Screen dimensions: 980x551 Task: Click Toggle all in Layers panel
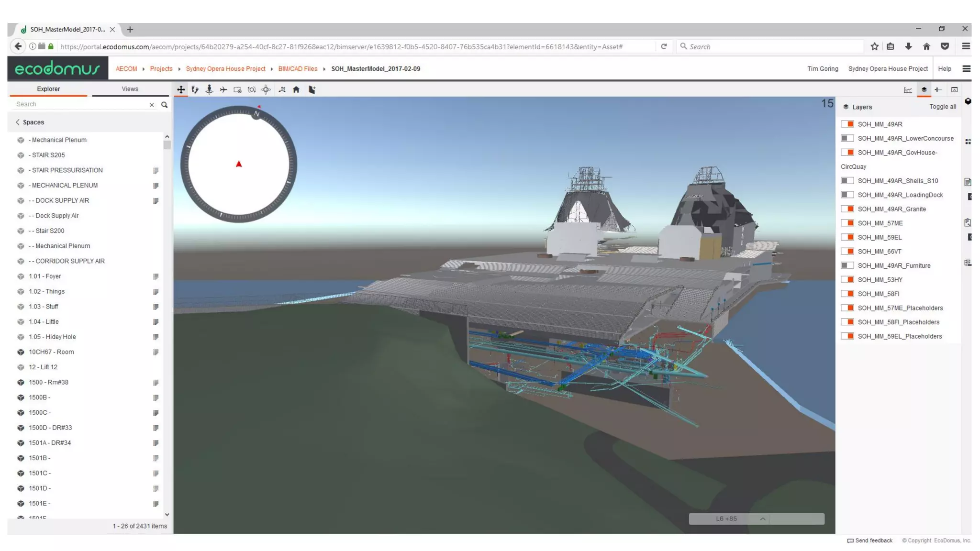point(942,107)
